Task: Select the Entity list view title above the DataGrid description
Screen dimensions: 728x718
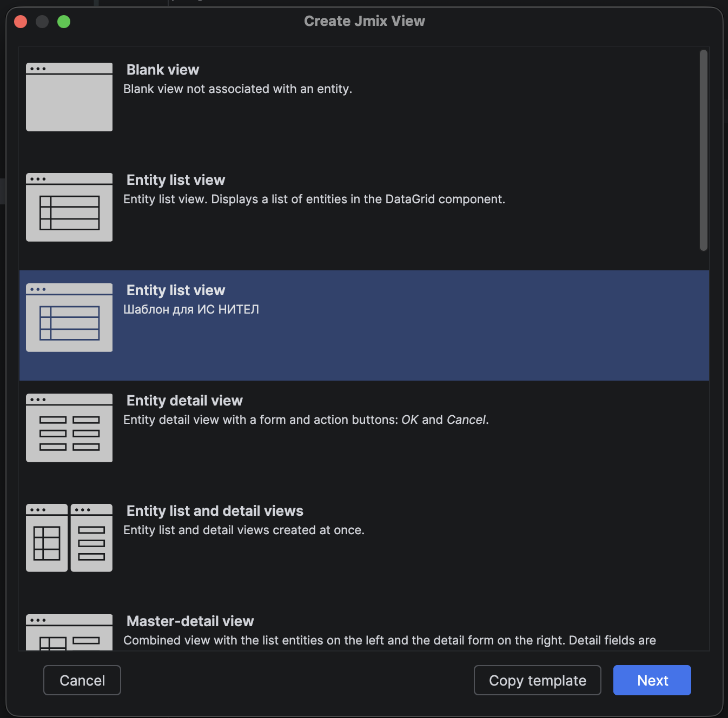Action: [176, 180]
